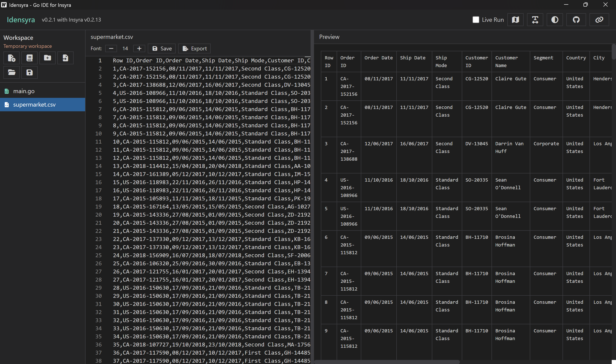Viewport: 616px width, 364px height.
Task: Click the text width word-wrap icon
Action: click(x=535, y=20)
